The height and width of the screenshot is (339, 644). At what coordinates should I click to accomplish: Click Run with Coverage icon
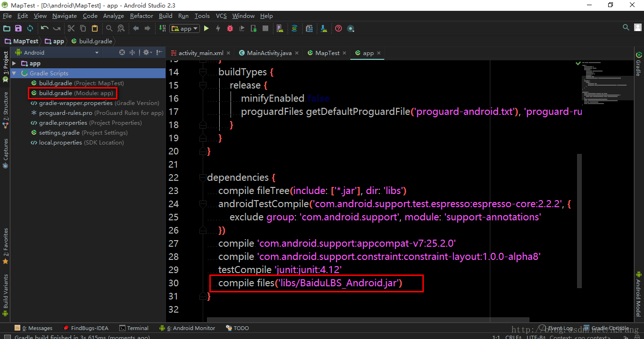[x=242, y=28]
